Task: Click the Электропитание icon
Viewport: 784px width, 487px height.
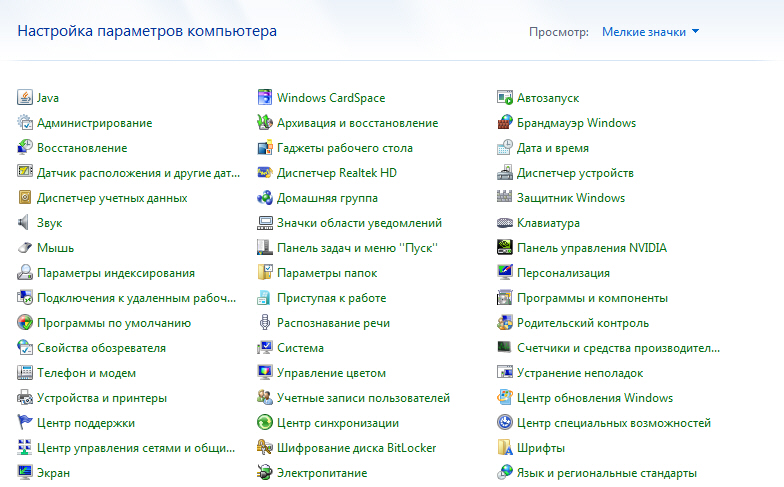Action: tap(265, 473)
